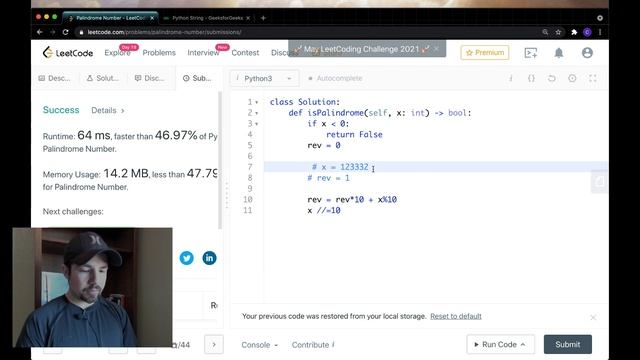Open Interview menu
Image resolution: width=640 pixels, height=360 pixels.
tap(203, 53)
